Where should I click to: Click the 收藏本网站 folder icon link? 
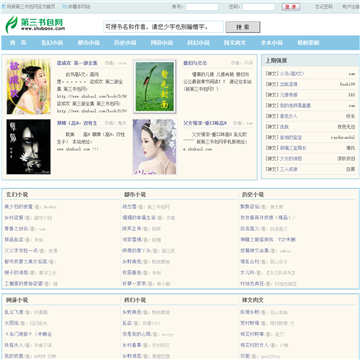click(x=76, y=6)
